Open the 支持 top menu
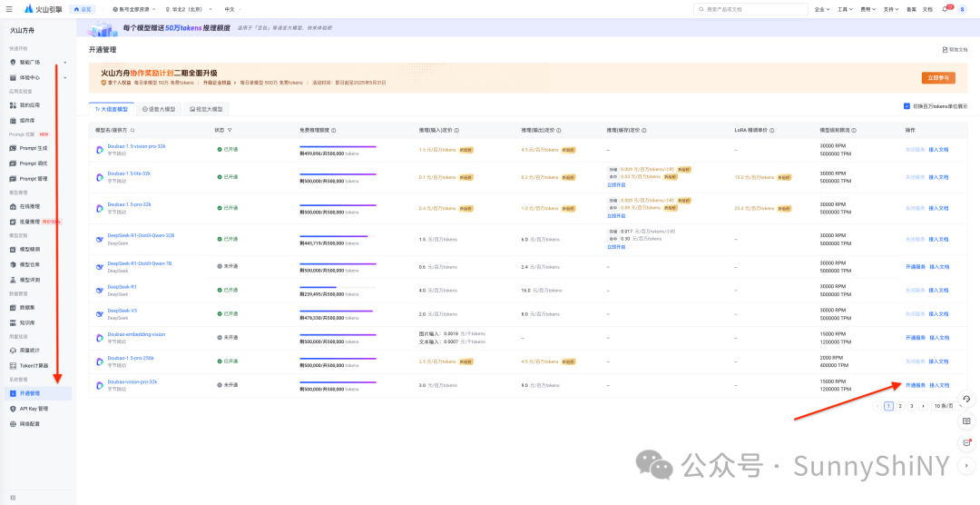 pyautogui.click(x=891, y=9)
